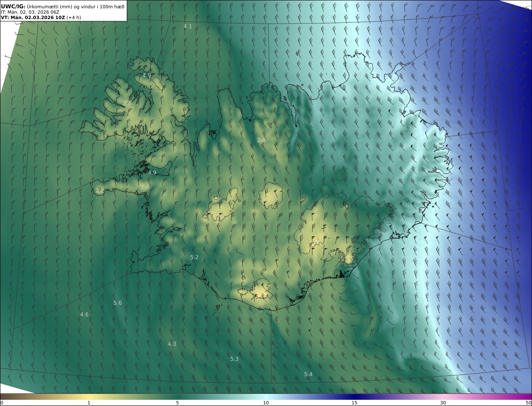
Task: Click the '30' tick label on the colour scale
Action: pyautogui.click(x=443, y=403)
